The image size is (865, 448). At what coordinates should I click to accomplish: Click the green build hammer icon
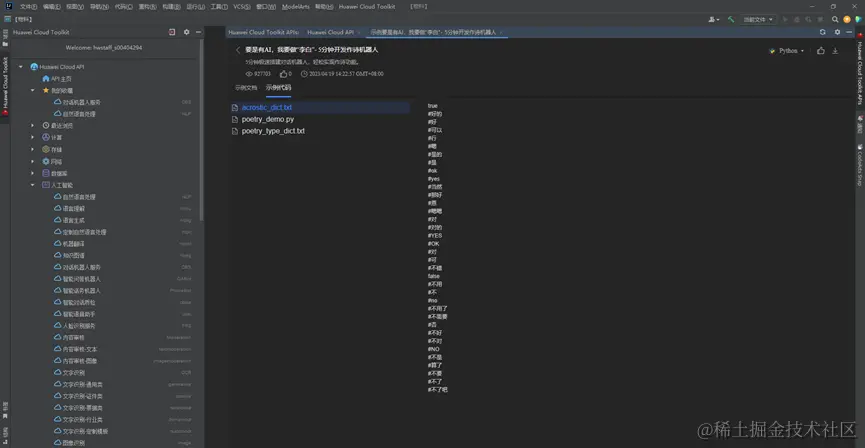tap(731, 19)
